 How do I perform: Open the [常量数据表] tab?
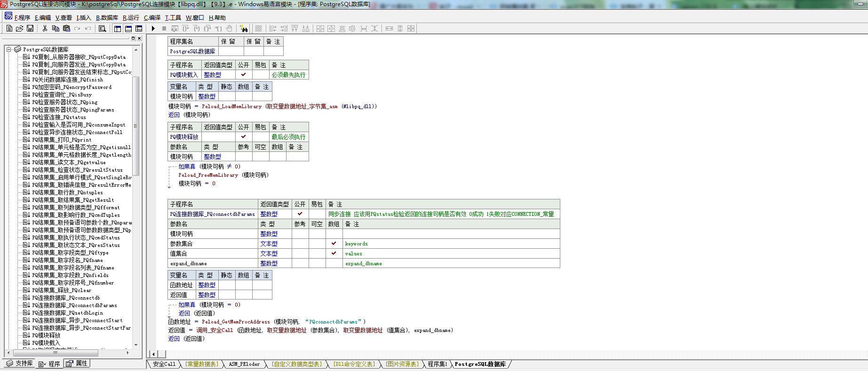pyautogui.click(x=202, y=364)
